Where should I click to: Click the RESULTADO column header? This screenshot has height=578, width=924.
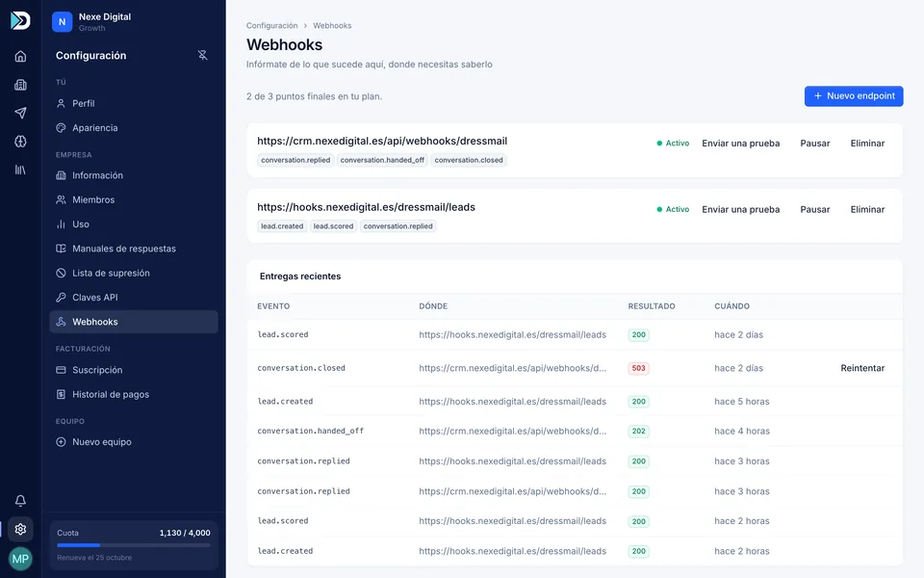click(652, 306)
